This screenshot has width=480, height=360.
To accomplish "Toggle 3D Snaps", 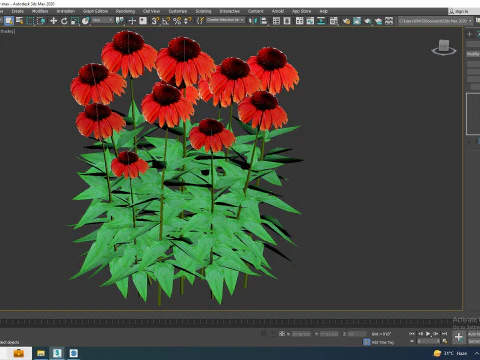I will point(155,21).
